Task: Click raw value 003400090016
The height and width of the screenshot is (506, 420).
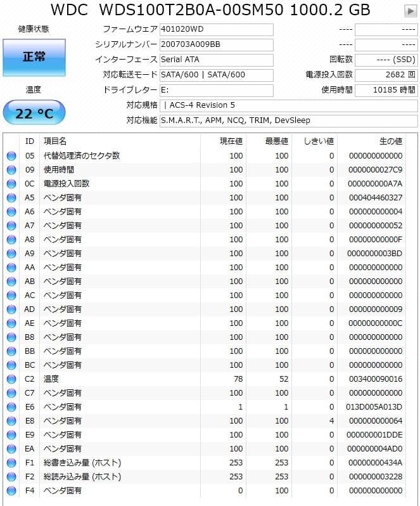Action: tap(376, 379)
